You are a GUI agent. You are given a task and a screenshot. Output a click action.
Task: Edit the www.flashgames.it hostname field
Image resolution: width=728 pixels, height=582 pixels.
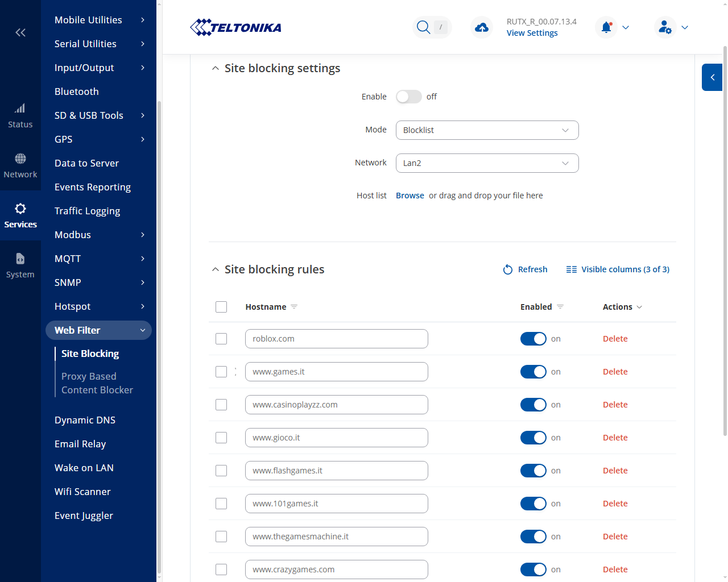[x=337, y=471]
